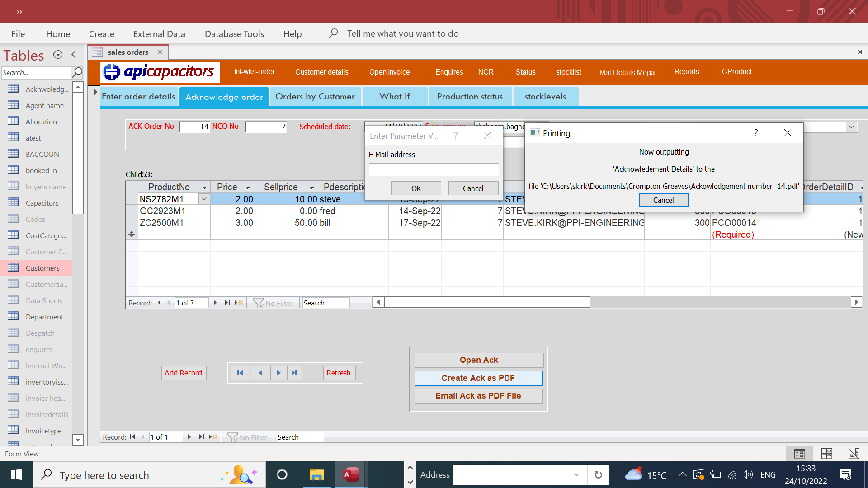Viewport: 868px width, 488px height.
Task: Open the Tables pane category dropdown
Action: click(x=58, y=55)
